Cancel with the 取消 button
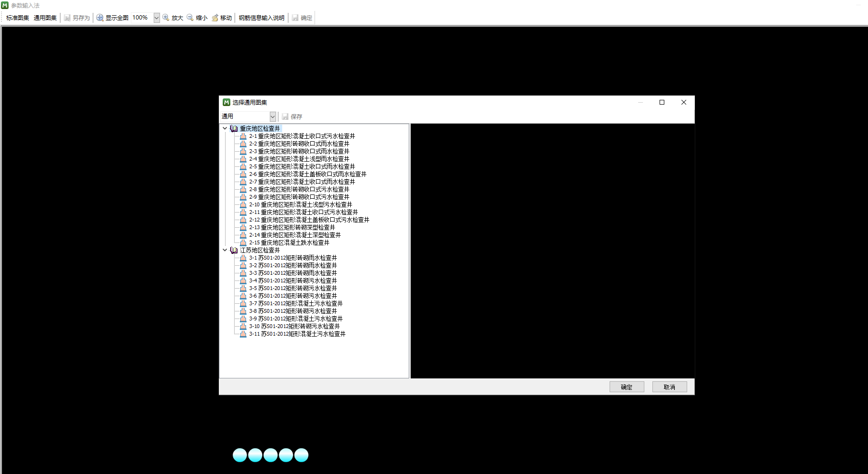This screenshot has height=474, width=868. (670, 387)
